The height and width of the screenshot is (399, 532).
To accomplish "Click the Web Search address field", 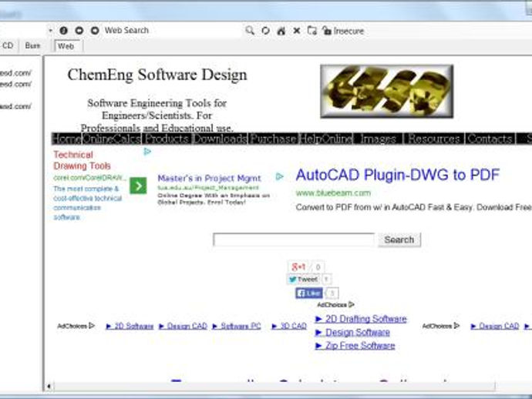I will tap(171, 31).
